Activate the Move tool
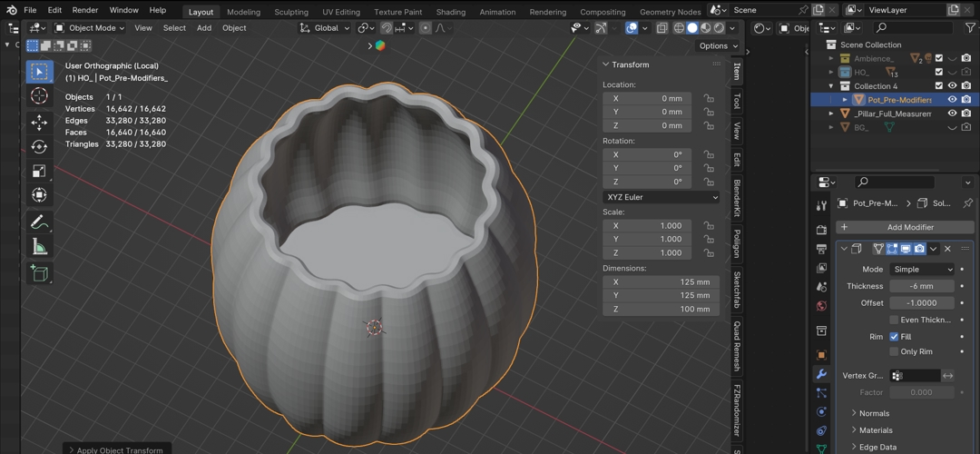This screenshot has width=980, height=454. (x=39, y=122)
